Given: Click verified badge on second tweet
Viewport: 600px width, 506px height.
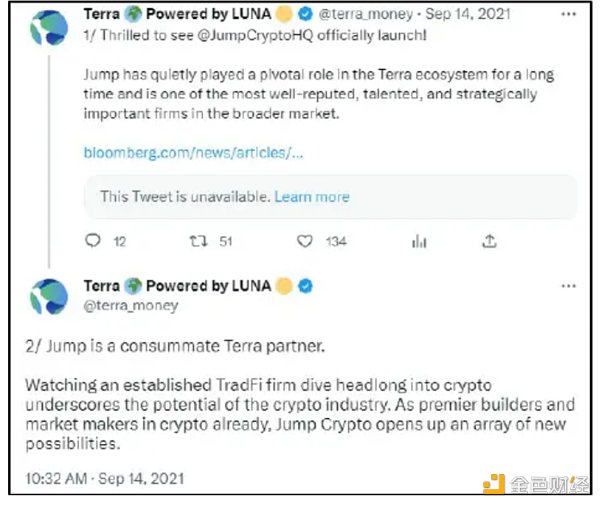Looking at the screenshot, I should [x=306, y=286].
